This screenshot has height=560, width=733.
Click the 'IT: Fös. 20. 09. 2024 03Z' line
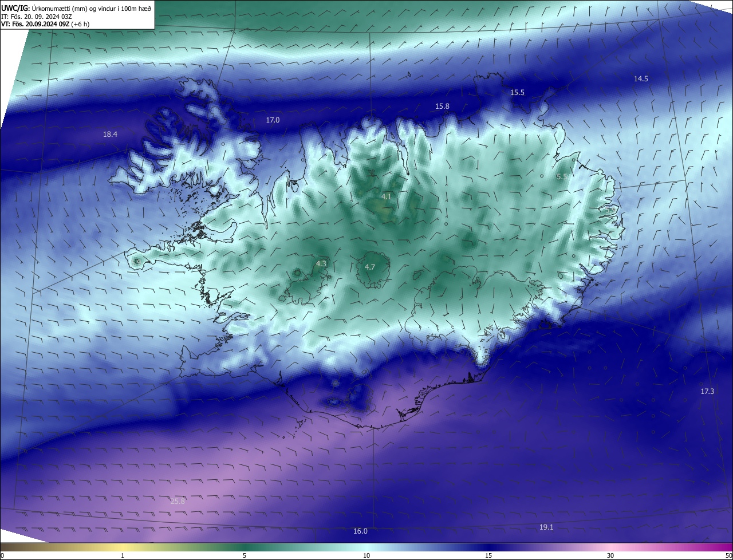[37, 17]
